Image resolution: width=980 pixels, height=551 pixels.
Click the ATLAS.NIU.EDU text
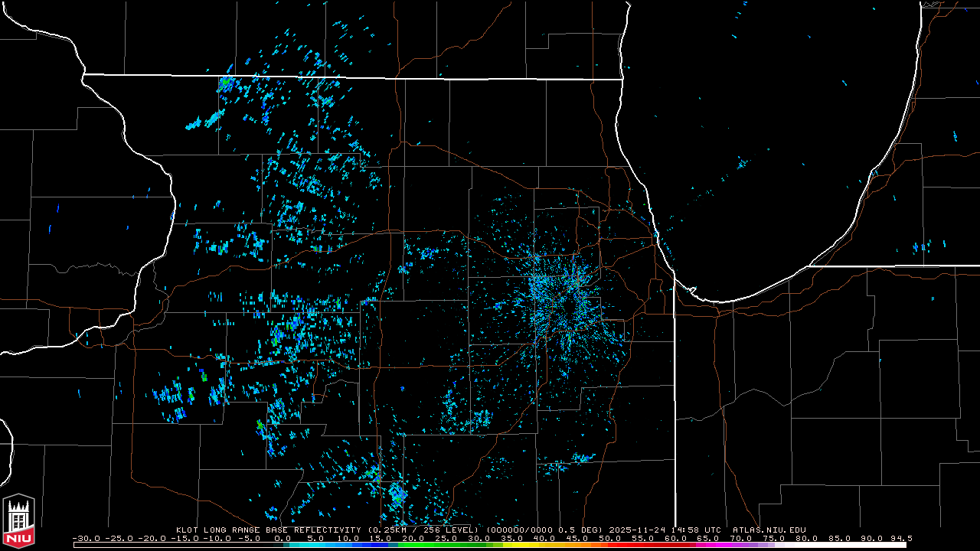click(x=769, y=530)
